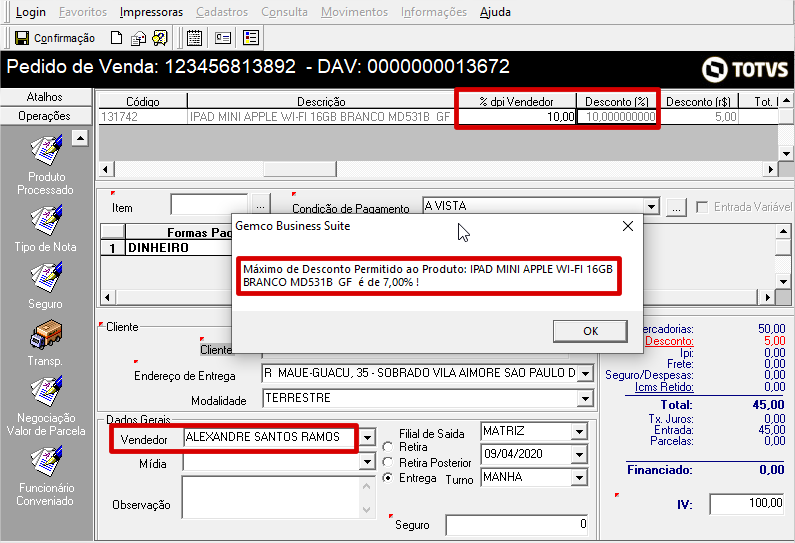Screen dimensions: 795x543
Task: Open the Favoritos menu
Action: tap(83, 12)
